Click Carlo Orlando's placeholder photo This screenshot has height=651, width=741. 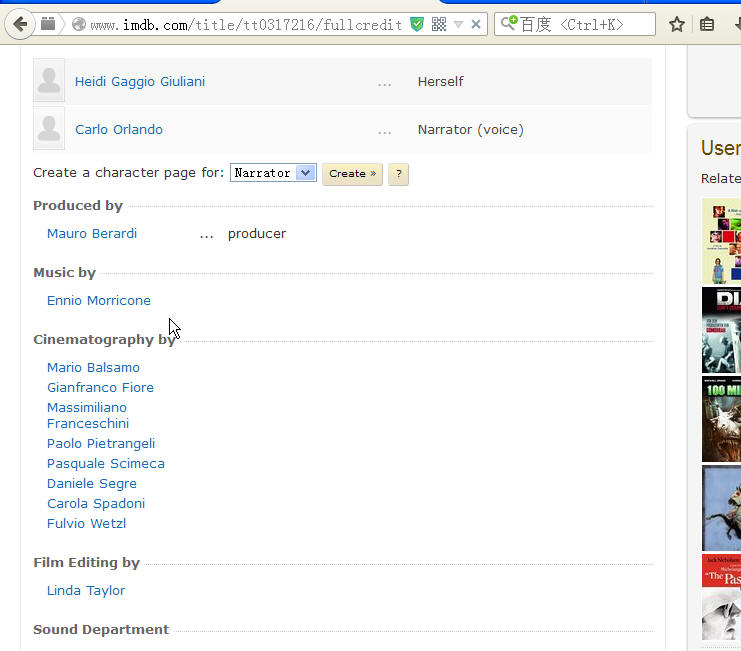tap(49, 128)
